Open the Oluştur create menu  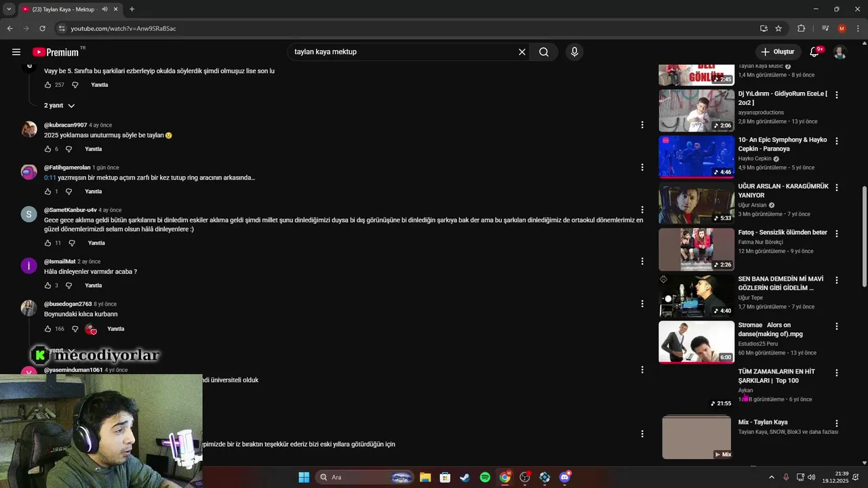(x=777, y=52)
